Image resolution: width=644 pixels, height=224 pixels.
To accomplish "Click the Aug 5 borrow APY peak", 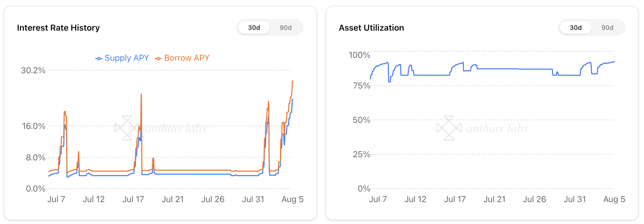I will pyautogui.click(x=293, y=81).
